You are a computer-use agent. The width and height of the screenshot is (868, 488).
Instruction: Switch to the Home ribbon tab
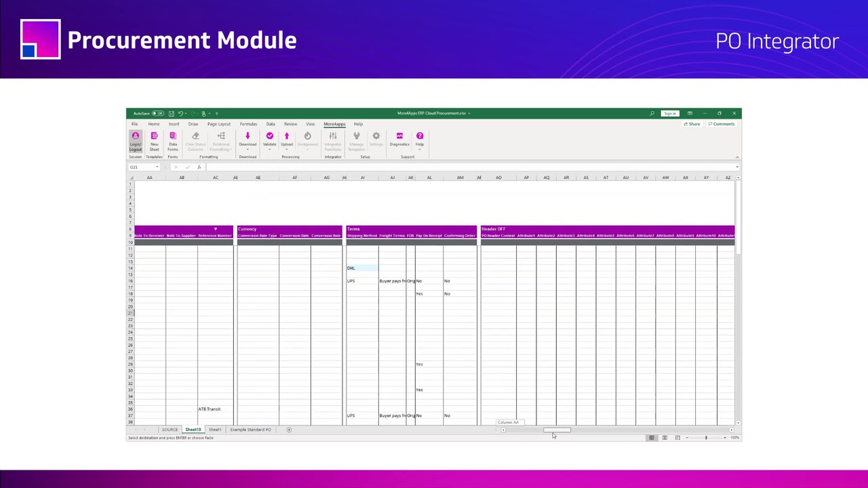[x=154, y=124]
